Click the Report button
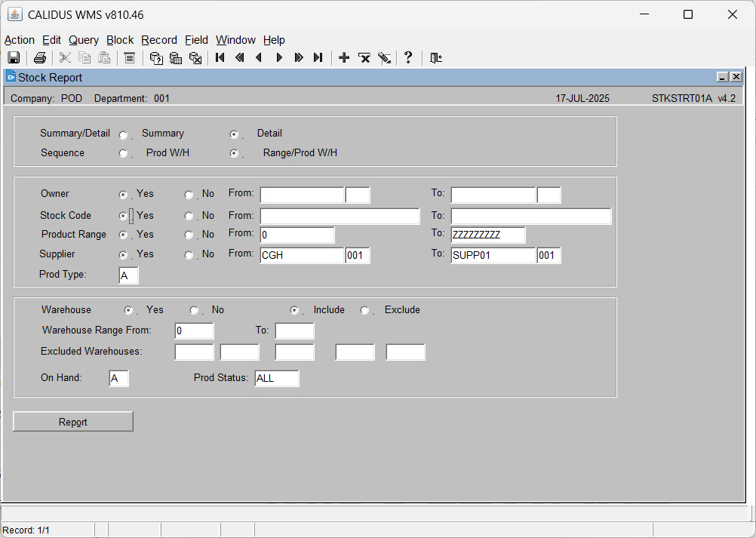Screen dimensions: 756x538 pos(72,422)
